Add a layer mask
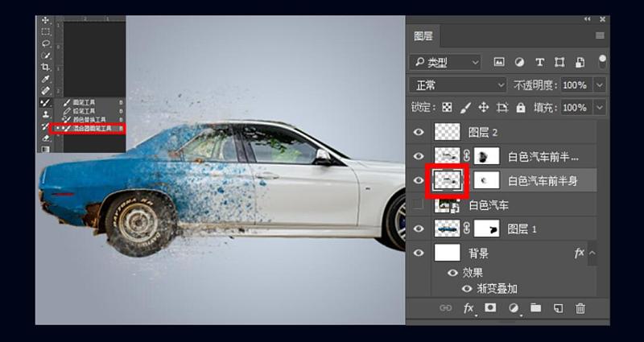This screenshot has width=644, height=342. pos(490,308)
